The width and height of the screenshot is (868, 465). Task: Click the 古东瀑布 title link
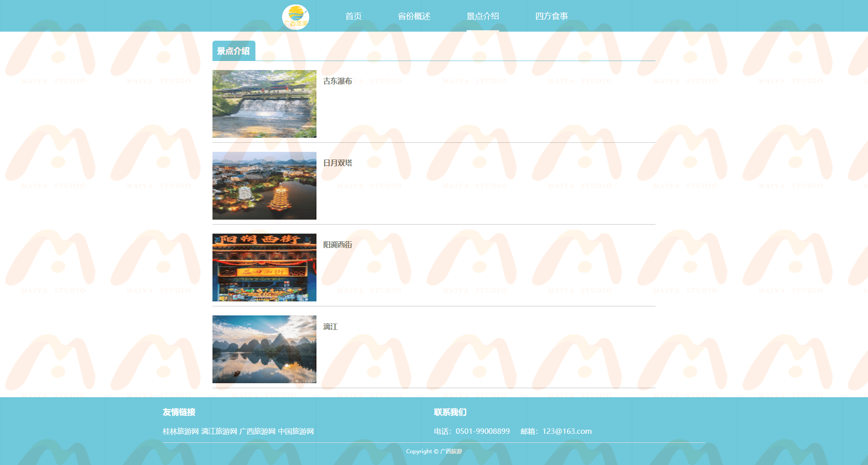[x=337, y=81]
